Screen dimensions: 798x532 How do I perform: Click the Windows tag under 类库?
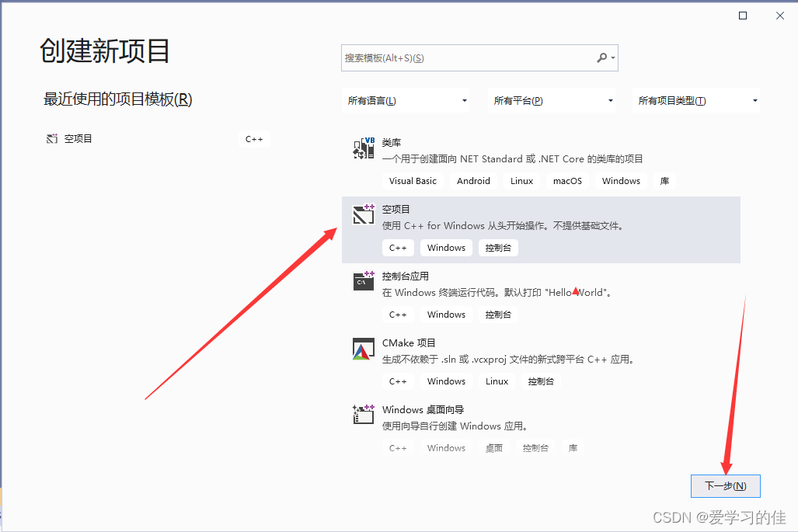[621, 181]
